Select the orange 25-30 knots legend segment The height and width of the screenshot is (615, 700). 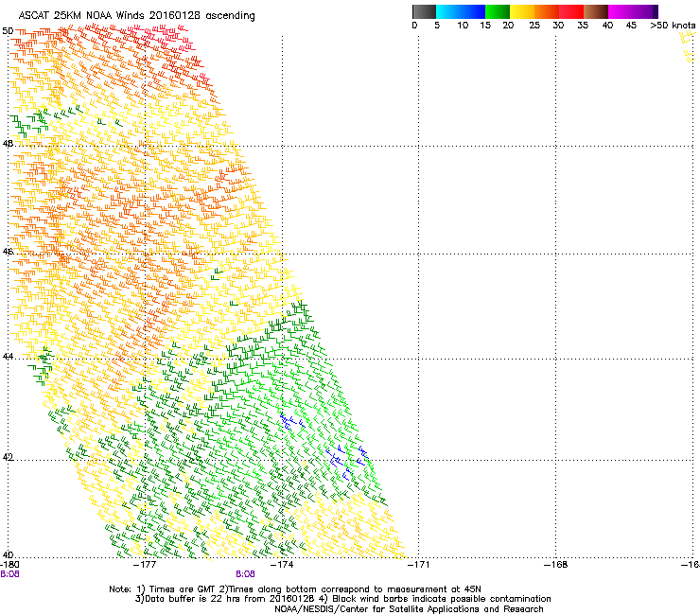pyautogui.click(x=547, y=11)
